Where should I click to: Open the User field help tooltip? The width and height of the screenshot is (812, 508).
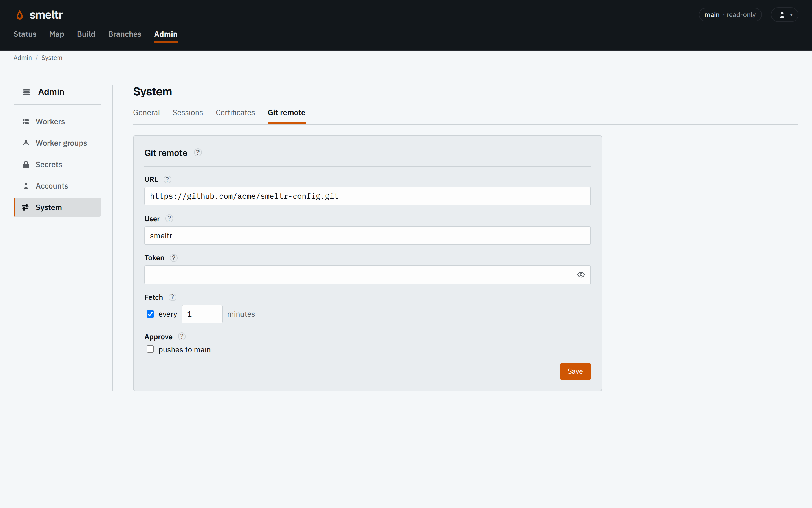169,219
